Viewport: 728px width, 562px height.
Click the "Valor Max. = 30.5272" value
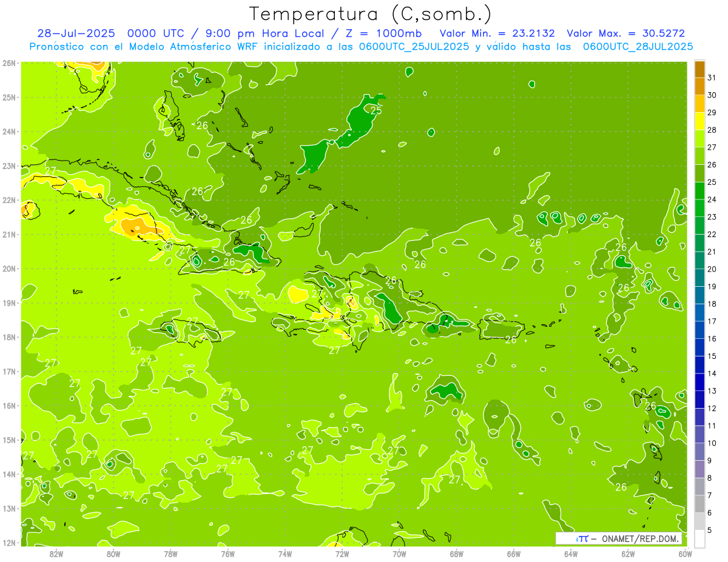point(625,33)
